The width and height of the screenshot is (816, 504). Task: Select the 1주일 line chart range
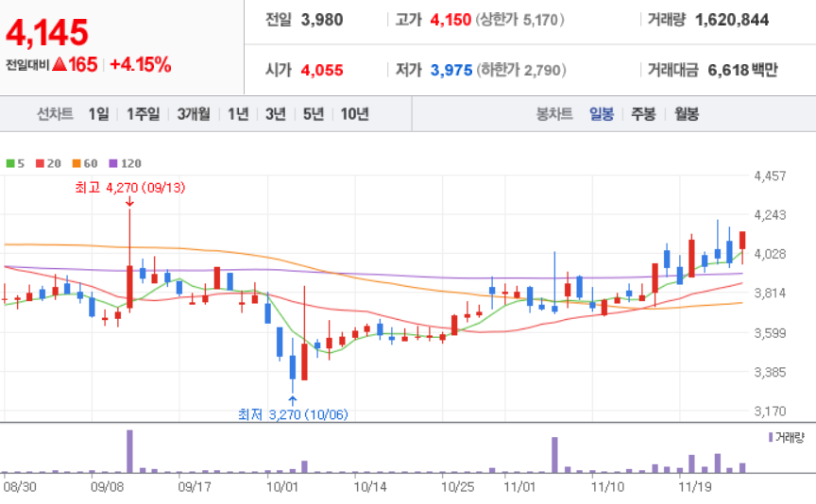pyautogui.click(x=144, y=114)
